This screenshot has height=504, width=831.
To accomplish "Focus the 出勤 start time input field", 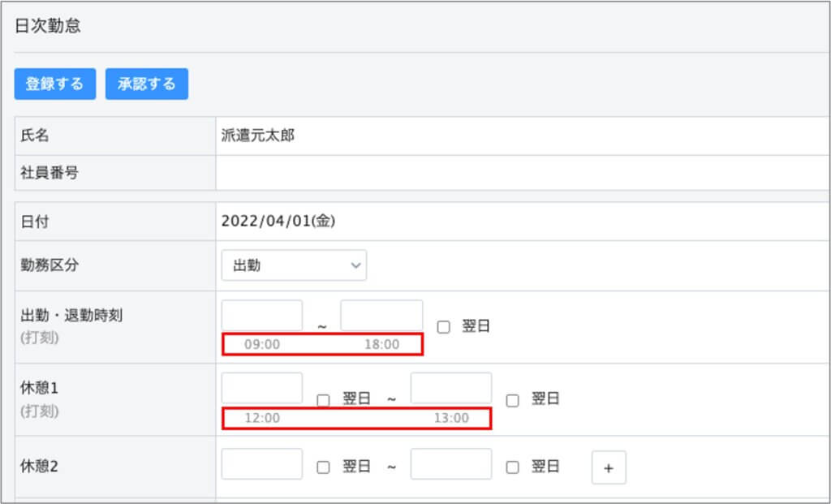I will (x=262, y=315).
